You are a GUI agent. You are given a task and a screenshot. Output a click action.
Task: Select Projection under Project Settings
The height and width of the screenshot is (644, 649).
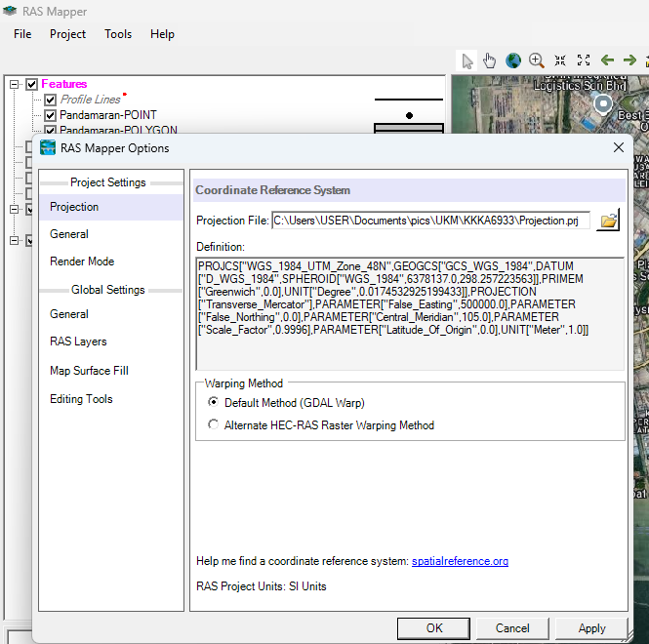(x=111, y=207)
